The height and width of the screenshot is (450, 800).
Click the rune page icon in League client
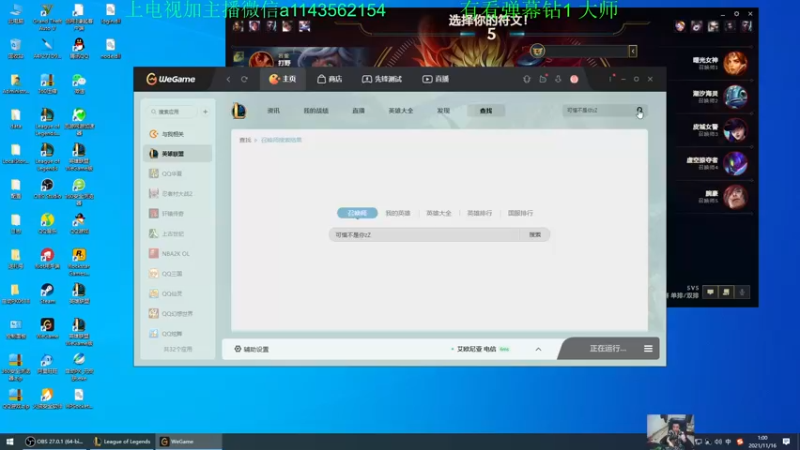point(537,51)
